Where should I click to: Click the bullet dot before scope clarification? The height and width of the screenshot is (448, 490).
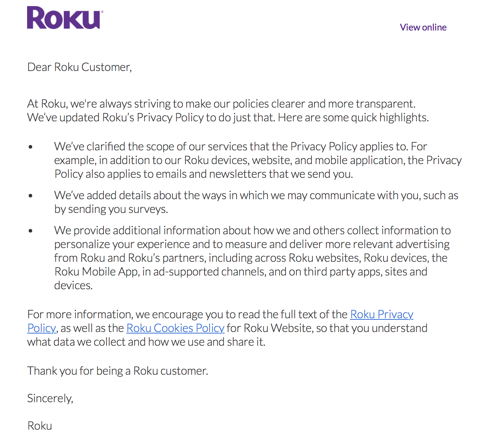(x=31, y=147)
